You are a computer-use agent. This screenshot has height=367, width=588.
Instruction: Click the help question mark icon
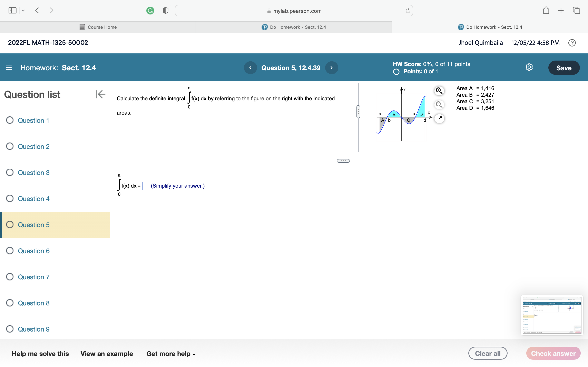[x=572, y=43]
